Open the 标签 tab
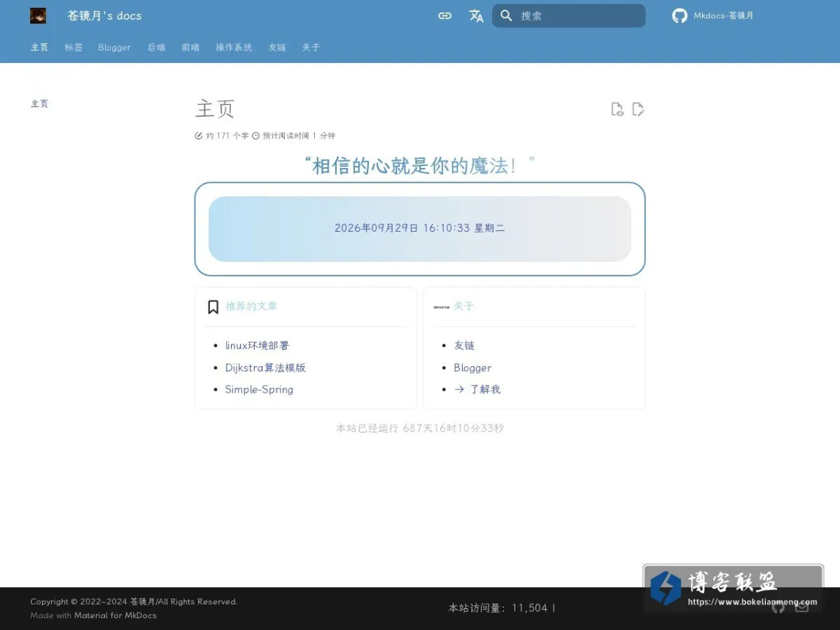The width and height of the screenshot is (840, 630). [73, 47]
